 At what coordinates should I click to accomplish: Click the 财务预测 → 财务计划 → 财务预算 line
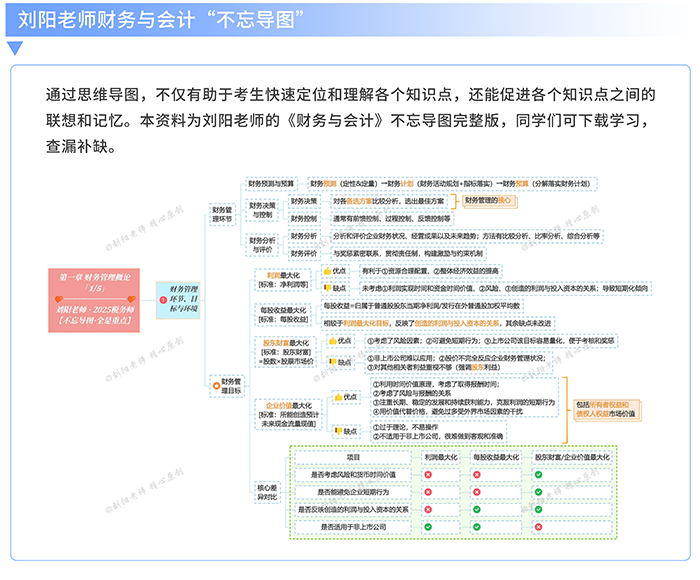pyautogui.click(x=450, y=184)
